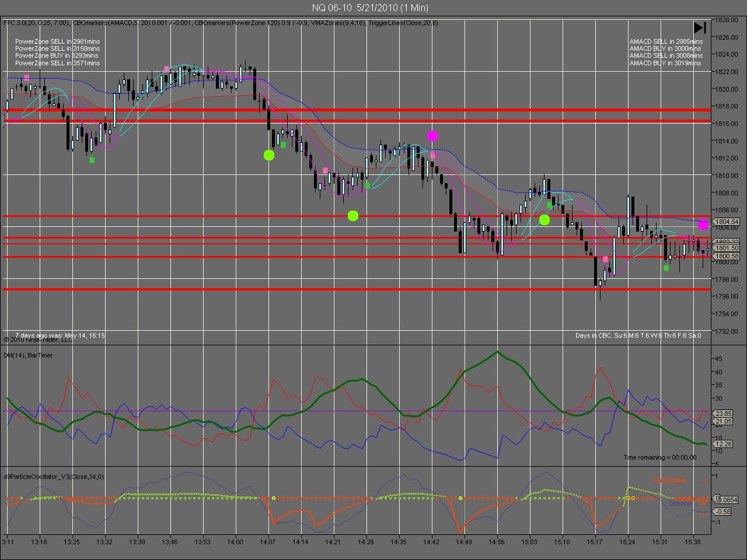Click the 15:38 time axis label
The width and height of the screenshot is (747, 560).
(693, 542)
